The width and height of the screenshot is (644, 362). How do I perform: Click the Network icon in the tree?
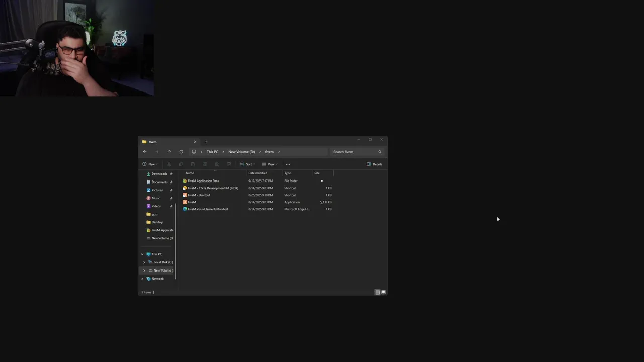point(148,279)
